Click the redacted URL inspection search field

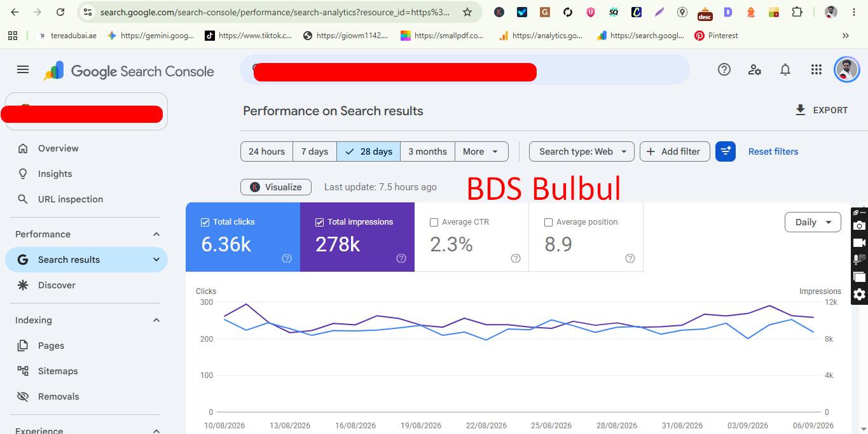[x=464, y=69]
